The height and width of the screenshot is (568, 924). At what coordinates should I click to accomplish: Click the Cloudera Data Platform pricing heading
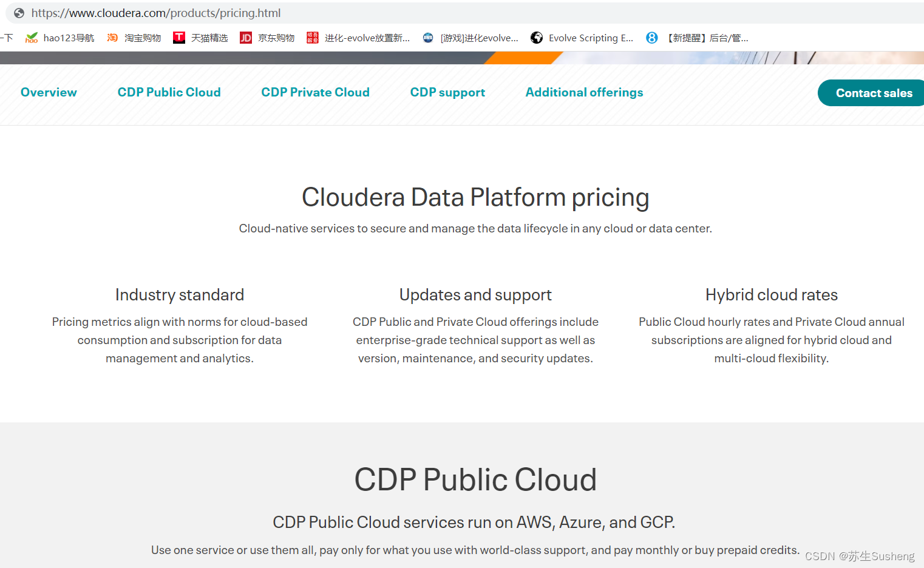475,197
